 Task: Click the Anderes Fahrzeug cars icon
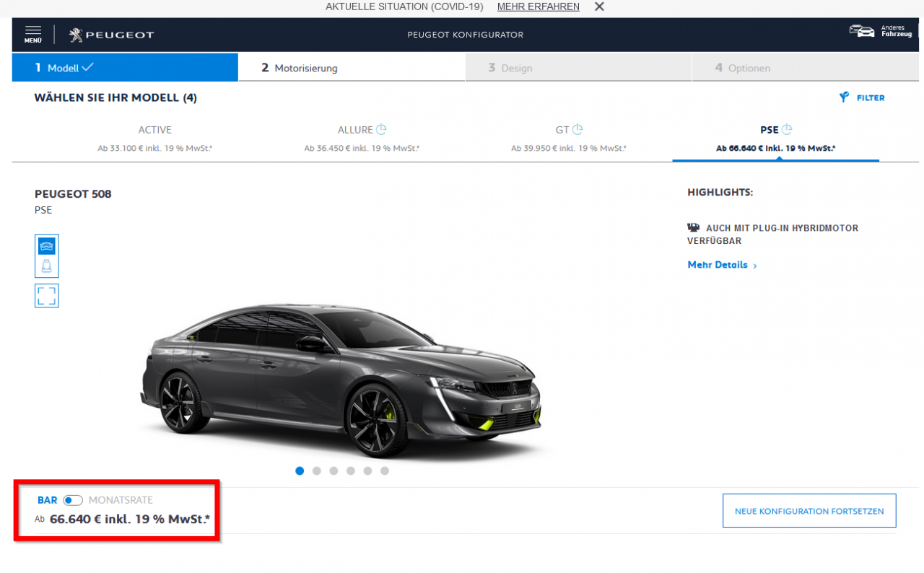[861, 31]
